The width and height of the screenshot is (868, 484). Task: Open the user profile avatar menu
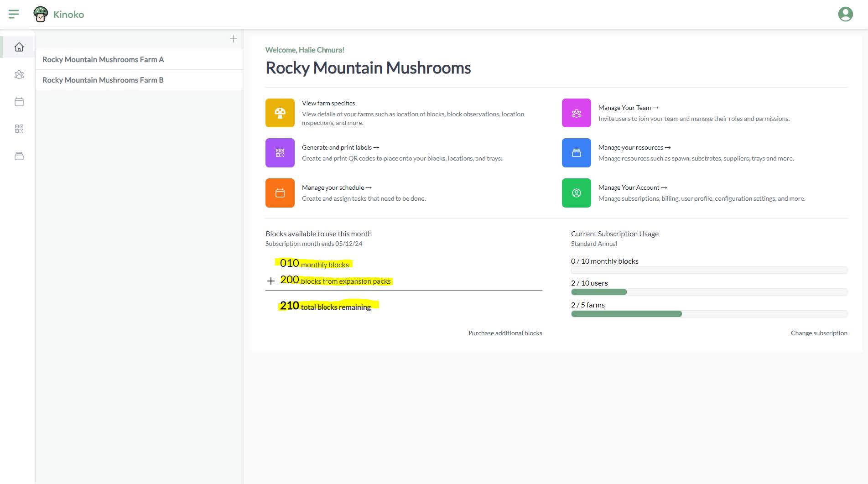pyautogui.click(x=845, y=14)
